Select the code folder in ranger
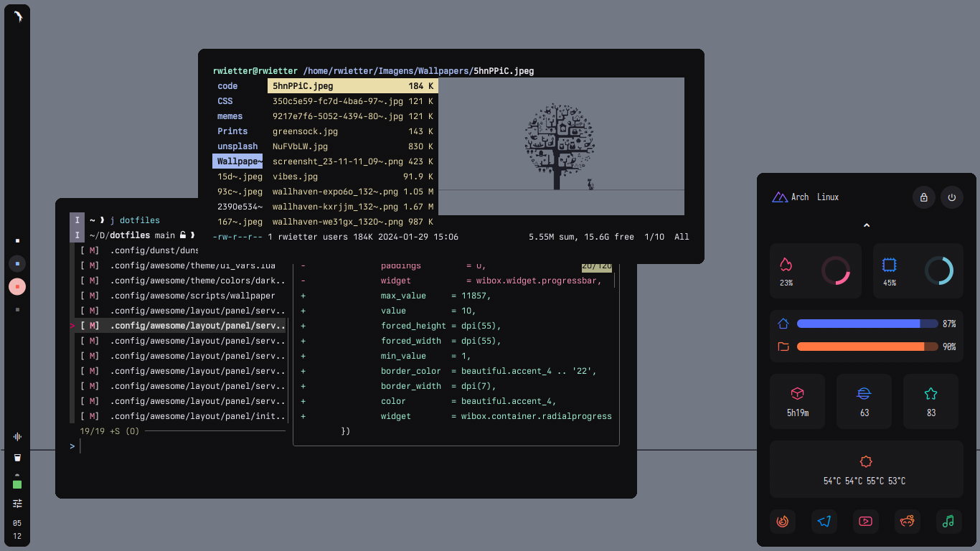Screen dimensions: 980x551 227,86
